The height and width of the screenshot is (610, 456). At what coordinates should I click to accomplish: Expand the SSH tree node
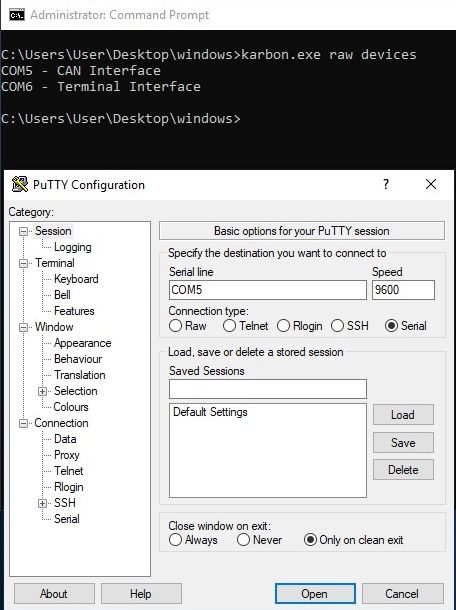(x=42, y=503)
